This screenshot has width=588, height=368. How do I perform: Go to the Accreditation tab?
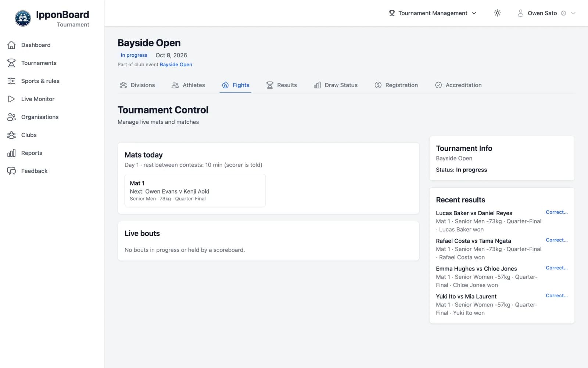pos(458,85)
